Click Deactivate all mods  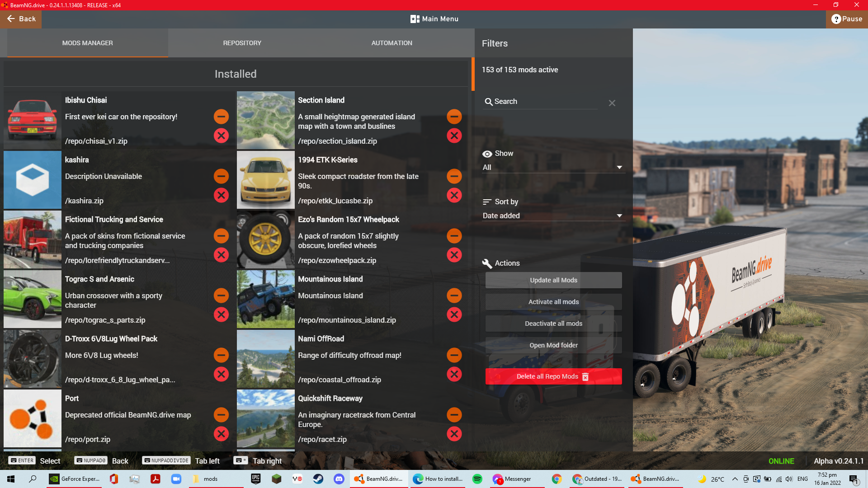click(553, 324)
